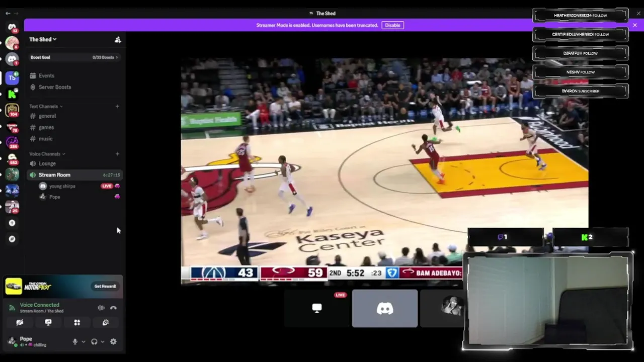Toggle noise suppression waveform icon

[x=101, y=308]
